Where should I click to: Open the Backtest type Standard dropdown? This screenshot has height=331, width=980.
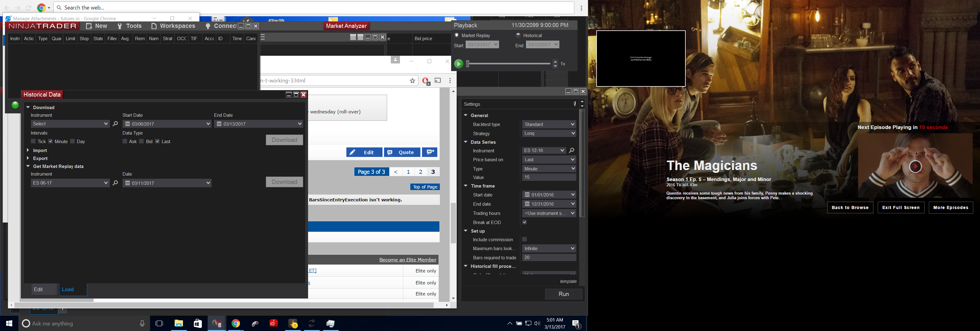[549, 124]
